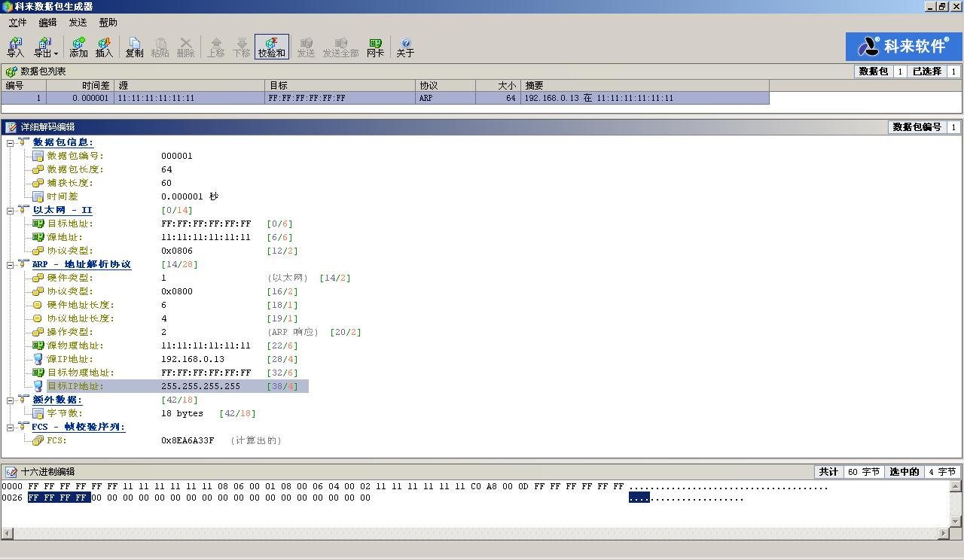Viewport: 964px width, 560px height.
Task: Select the 源IP地址 field 192.168.0.13
Action: tap(192, 359)
